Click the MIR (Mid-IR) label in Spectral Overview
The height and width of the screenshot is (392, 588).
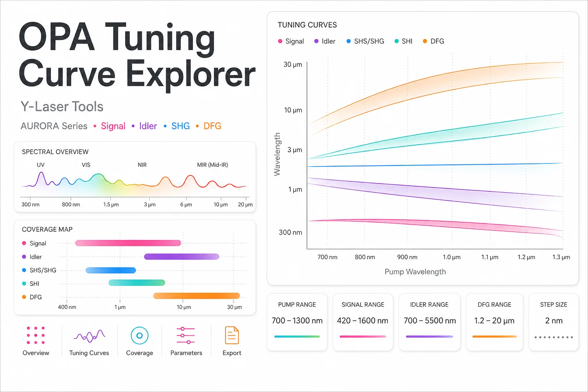click(x=212, y=165)
